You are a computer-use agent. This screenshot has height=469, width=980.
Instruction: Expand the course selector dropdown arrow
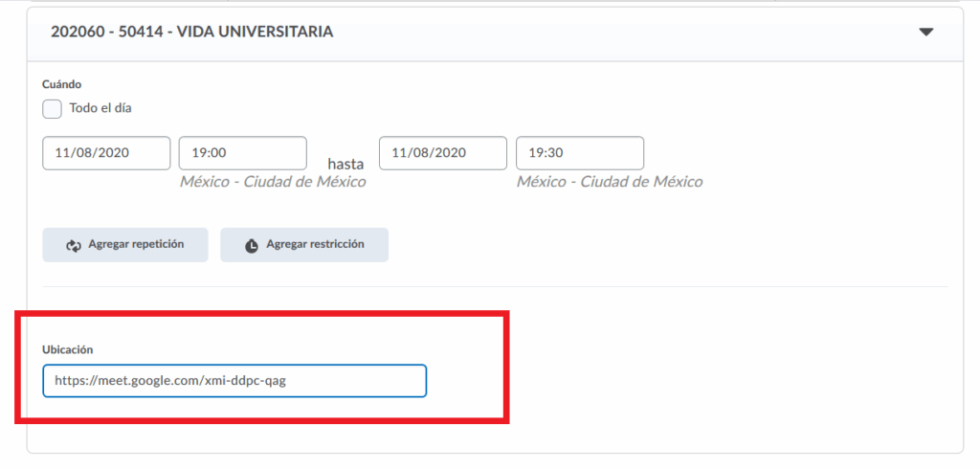tap(925, 32)
